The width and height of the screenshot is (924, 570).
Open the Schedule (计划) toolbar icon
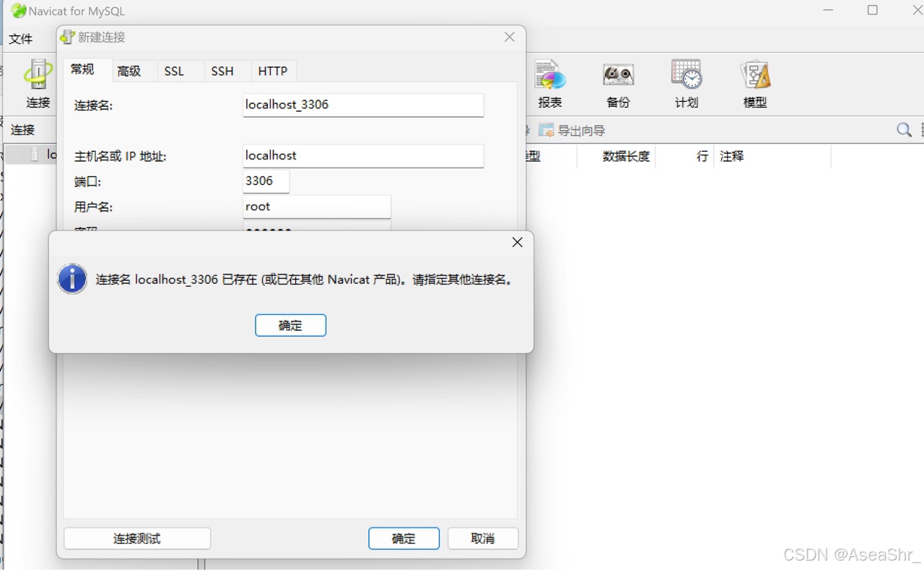[687, 83]
